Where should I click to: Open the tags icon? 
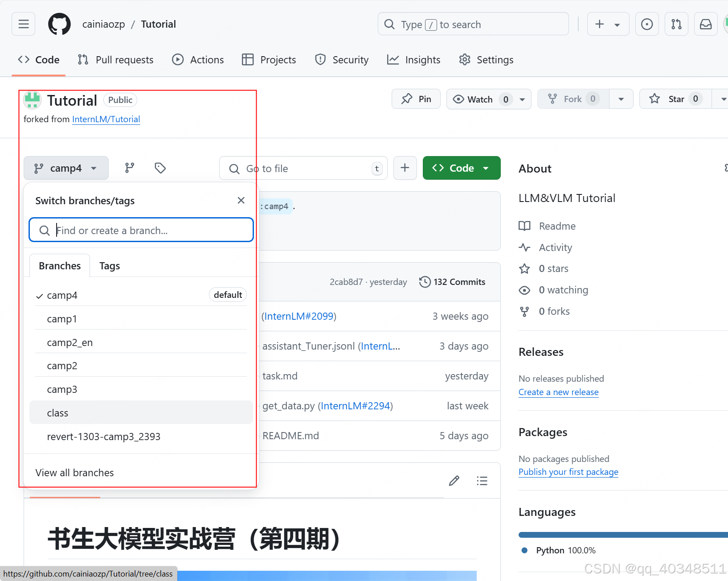[160, 168]
